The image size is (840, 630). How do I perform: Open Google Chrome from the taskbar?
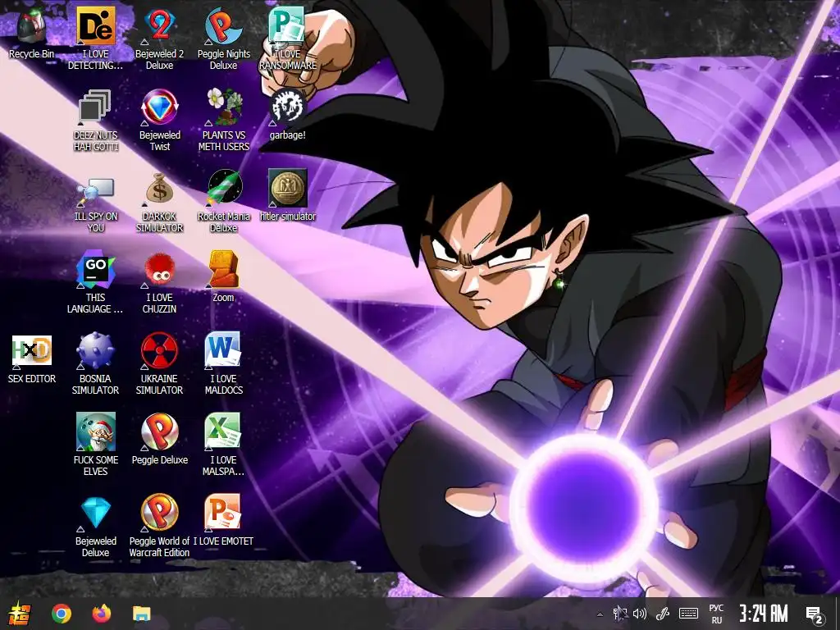click(61, 614)
